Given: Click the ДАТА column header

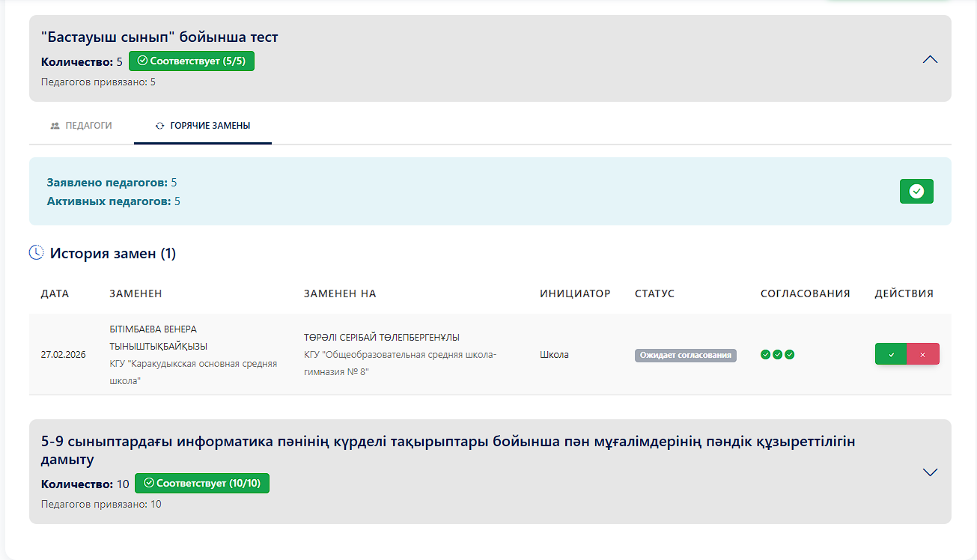Looking at the screenshot, I should (x=53, y=293).
